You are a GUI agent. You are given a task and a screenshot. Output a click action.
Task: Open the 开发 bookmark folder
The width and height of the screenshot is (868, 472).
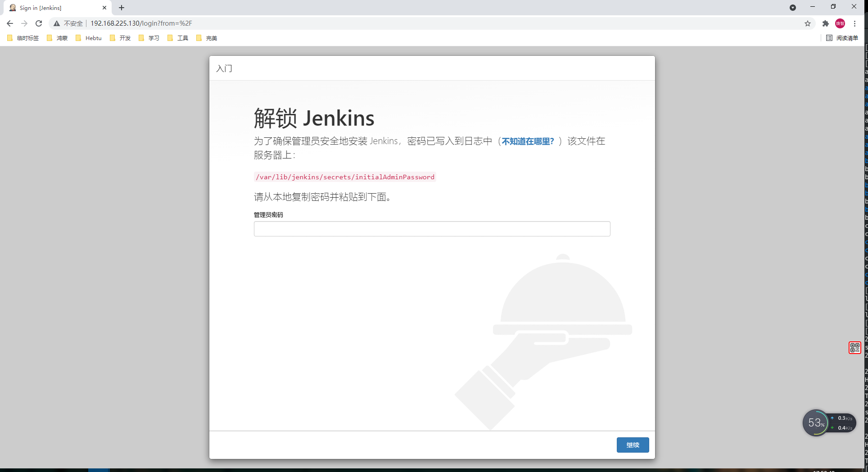tap(120, 38)
